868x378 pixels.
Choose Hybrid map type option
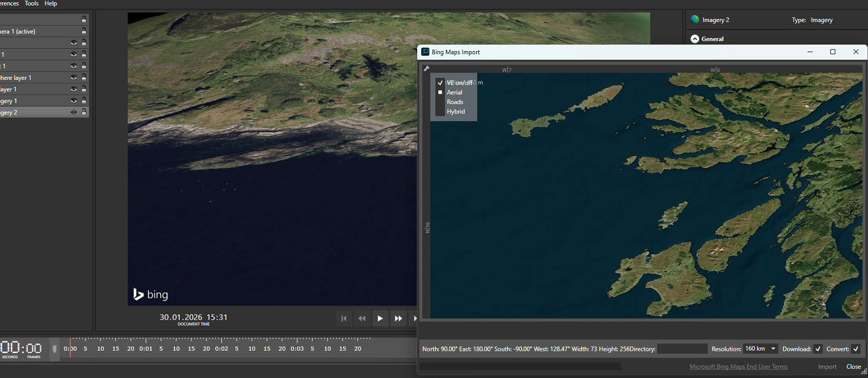click(x=455, y=112)
